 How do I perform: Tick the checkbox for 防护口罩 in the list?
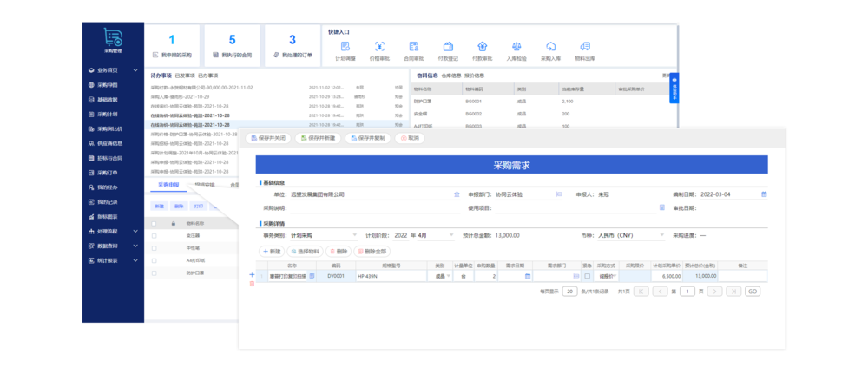click(154, 273)
